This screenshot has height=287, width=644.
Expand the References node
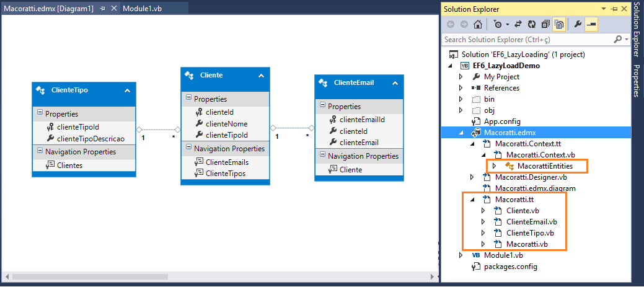(461, 88)
